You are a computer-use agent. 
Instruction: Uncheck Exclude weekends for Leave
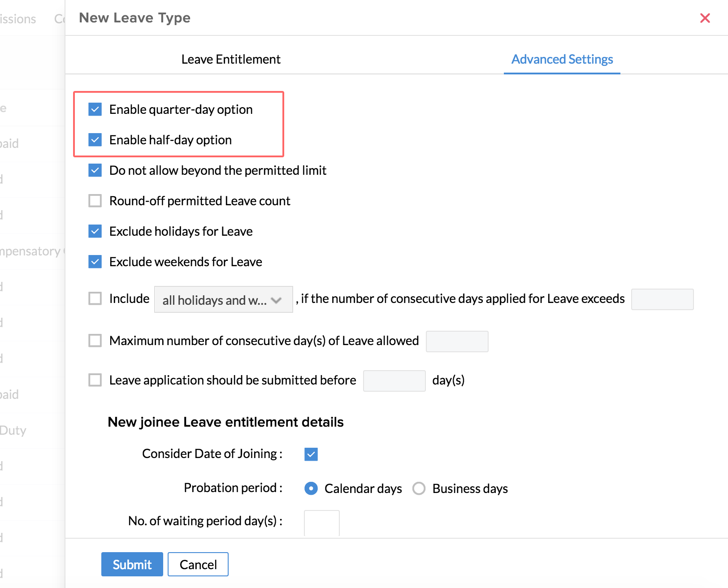[95, 262]
